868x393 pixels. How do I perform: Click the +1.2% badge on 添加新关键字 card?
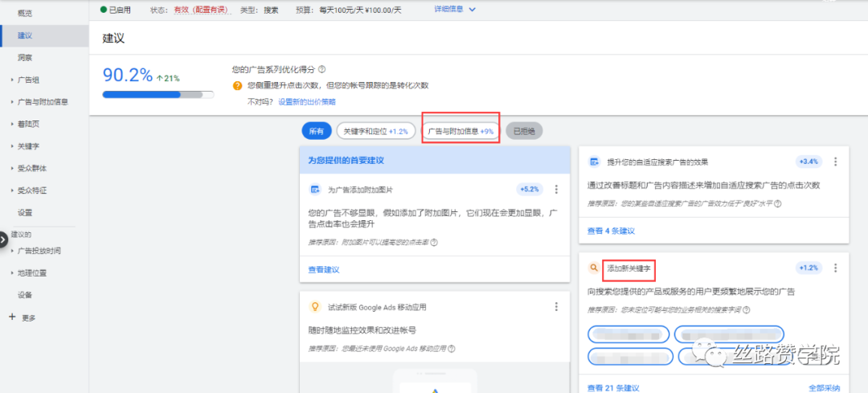(x=809, y=268)
